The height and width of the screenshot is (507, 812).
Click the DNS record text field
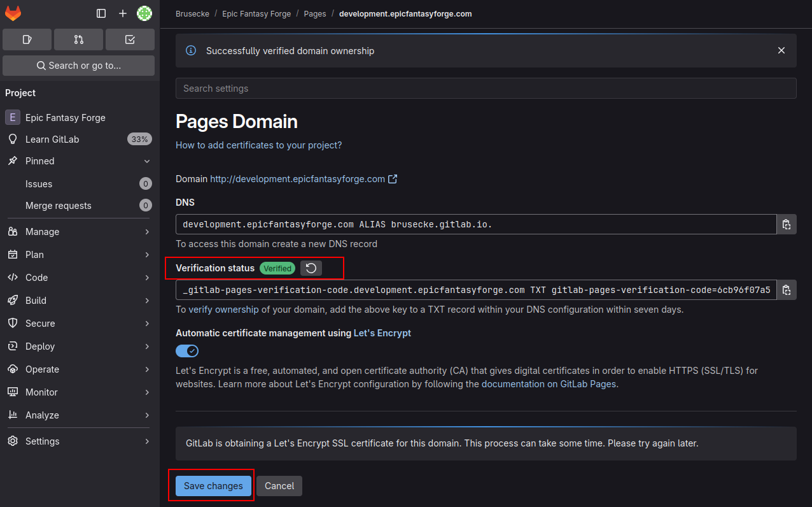476,224
